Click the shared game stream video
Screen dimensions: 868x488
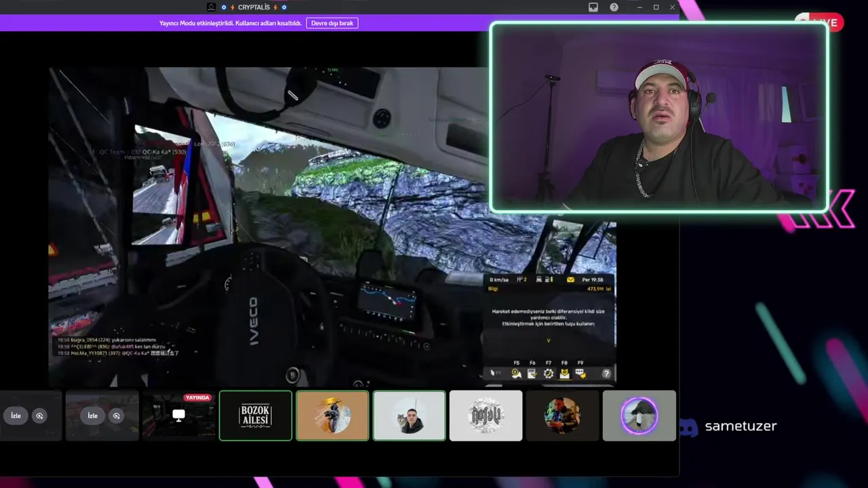(x=332, y=227)
